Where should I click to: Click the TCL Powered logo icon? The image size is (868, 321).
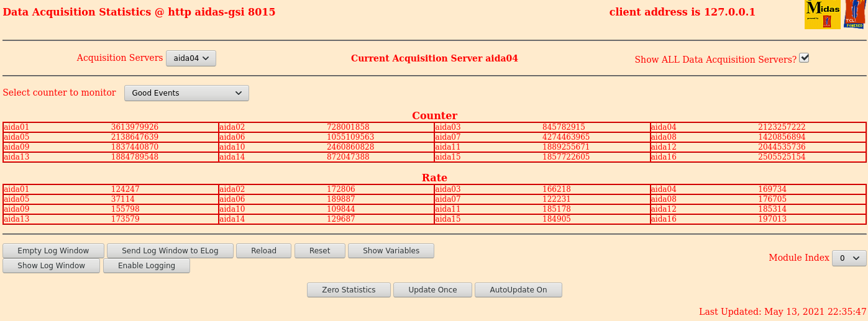[854, 14]
